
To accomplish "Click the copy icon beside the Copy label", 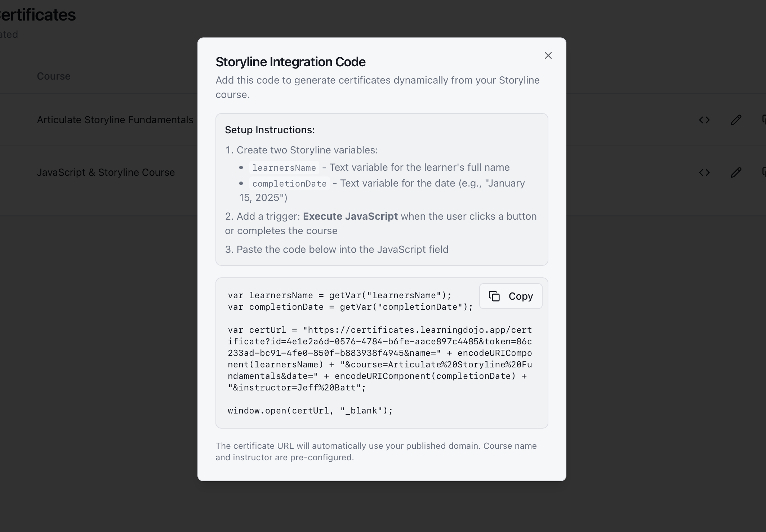I will click(x=495, y=296).
